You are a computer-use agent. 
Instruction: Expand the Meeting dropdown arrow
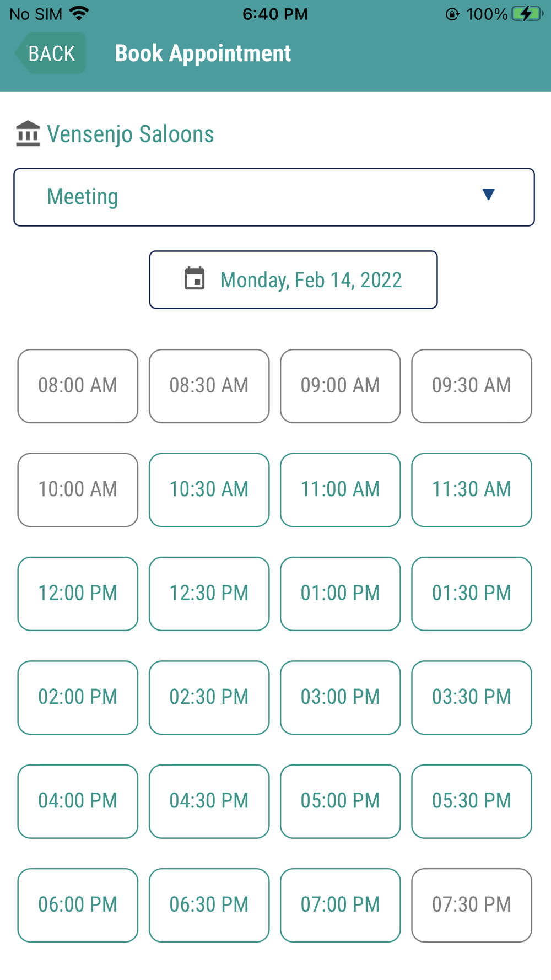point(488,195)
